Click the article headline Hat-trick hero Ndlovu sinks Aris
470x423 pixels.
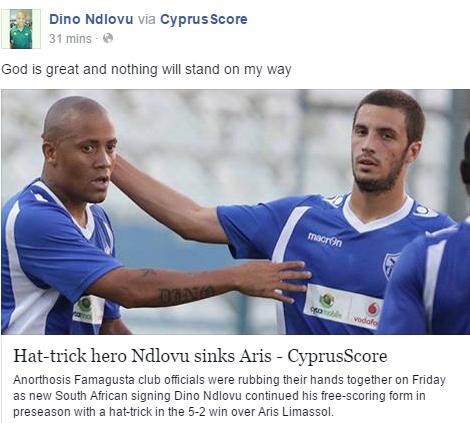pyautogui.click(x=200, y=356)
